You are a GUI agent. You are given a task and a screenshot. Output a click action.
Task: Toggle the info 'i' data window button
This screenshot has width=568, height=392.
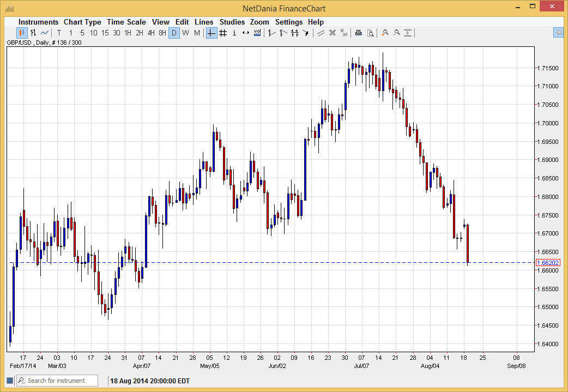(x=234, y=33)
